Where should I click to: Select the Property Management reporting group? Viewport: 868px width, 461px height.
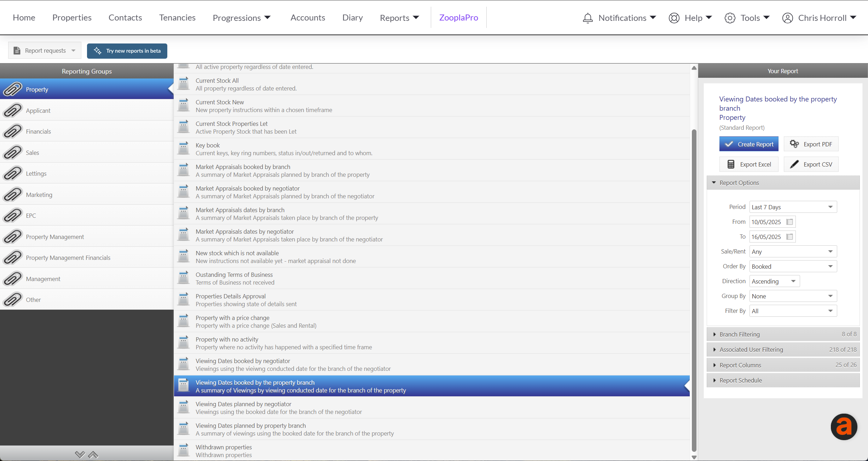click(87, 237)
